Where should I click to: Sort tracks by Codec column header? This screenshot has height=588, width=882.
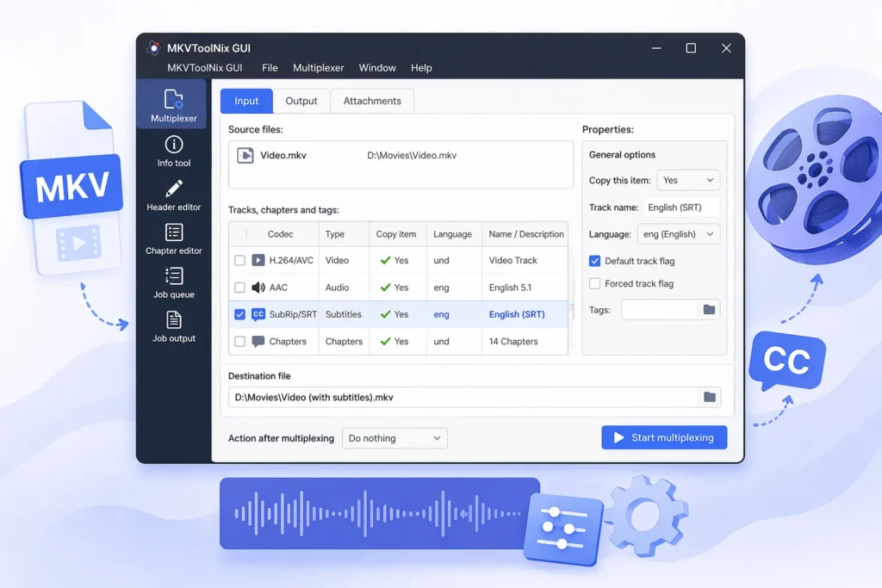point(280,234)
